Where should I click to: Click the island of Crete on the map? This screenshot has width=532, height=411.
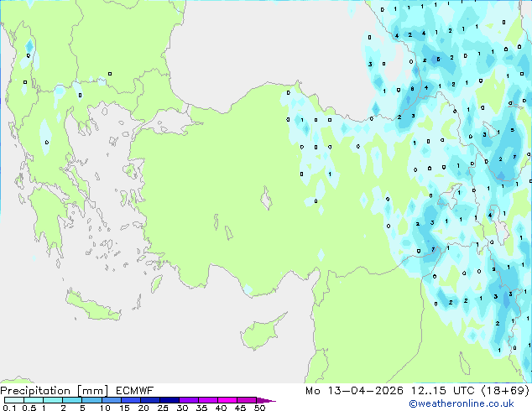pos(92,306)
